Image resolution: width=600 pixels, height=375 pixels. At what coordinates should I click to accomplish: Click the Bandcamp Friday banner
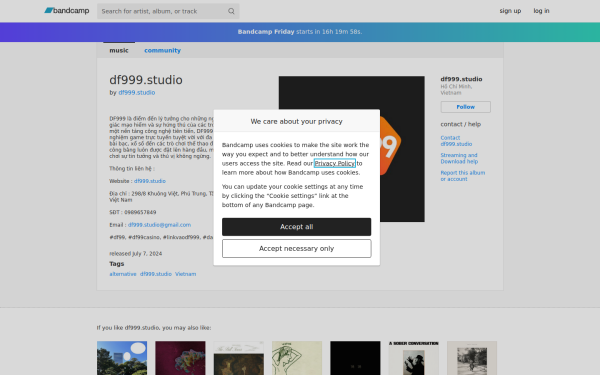coord(300,32)
